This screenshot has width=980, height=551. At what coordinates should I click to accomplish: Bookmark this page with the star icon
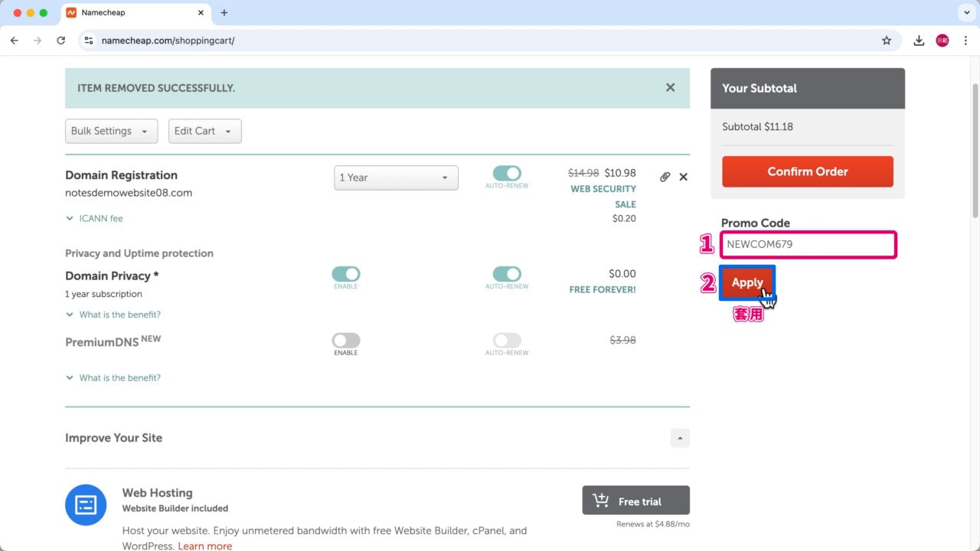tap(887, 41)
